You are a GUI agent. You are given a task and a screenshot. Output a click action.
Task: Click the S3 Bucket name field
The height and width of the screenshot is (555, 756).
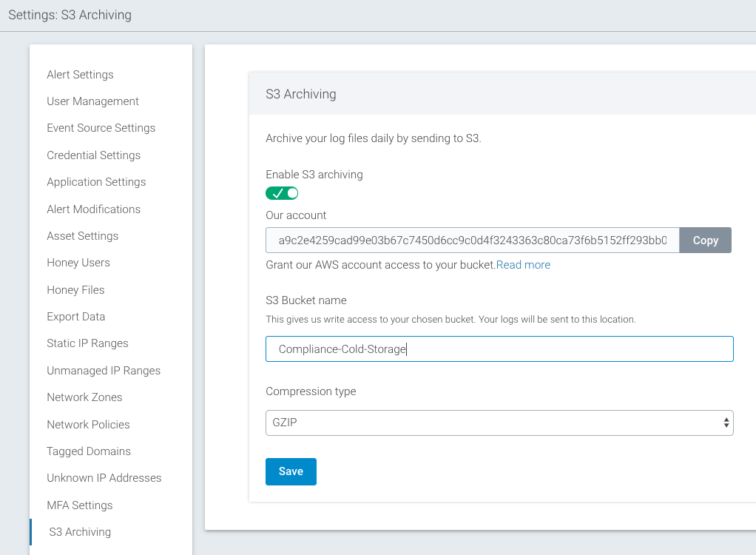[x=499, y=349]
